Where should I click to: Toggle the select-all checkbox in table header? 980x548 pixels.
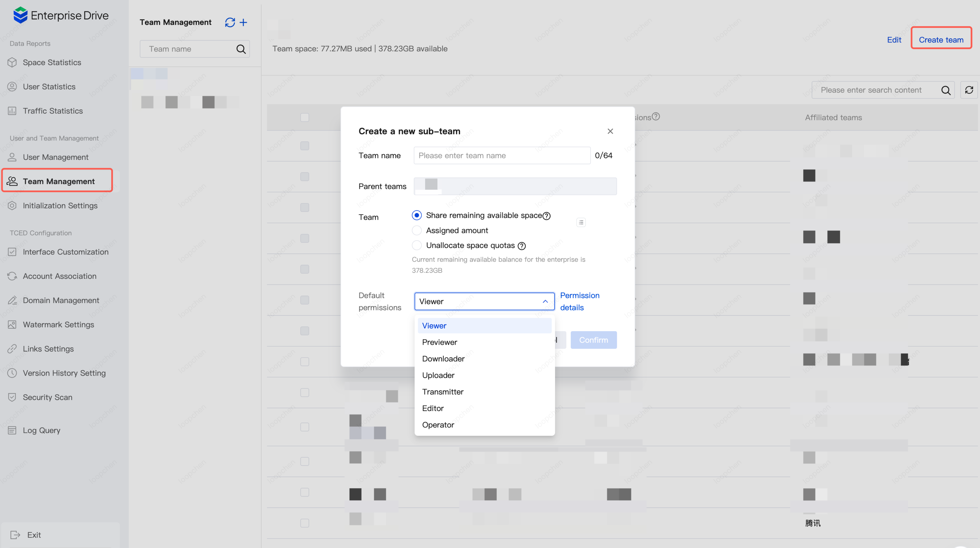pos(304,118)
